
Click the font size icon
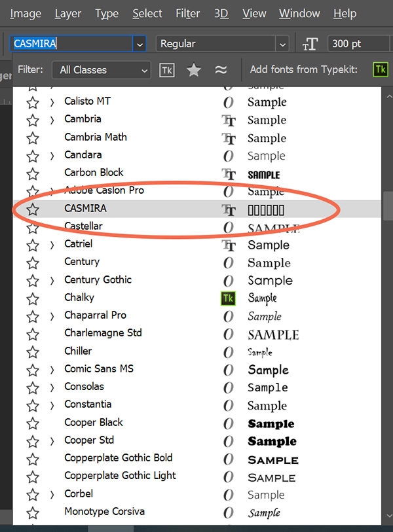click(310, 44)
